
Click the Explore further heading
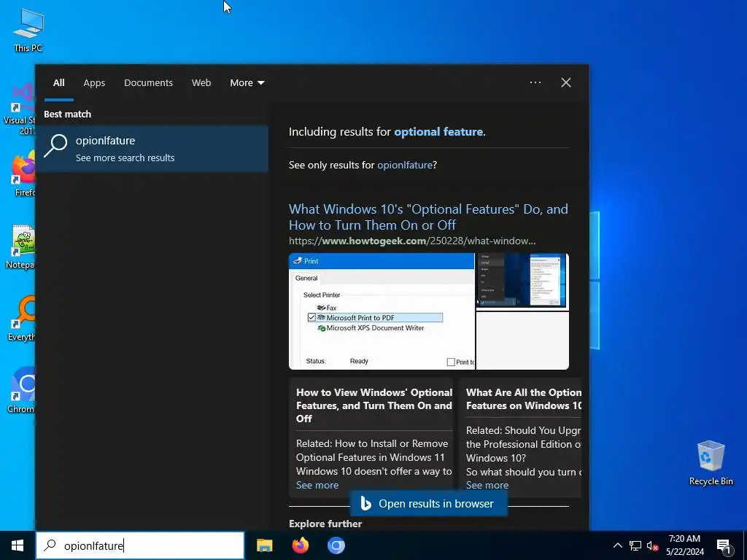[x=325, y=524]
